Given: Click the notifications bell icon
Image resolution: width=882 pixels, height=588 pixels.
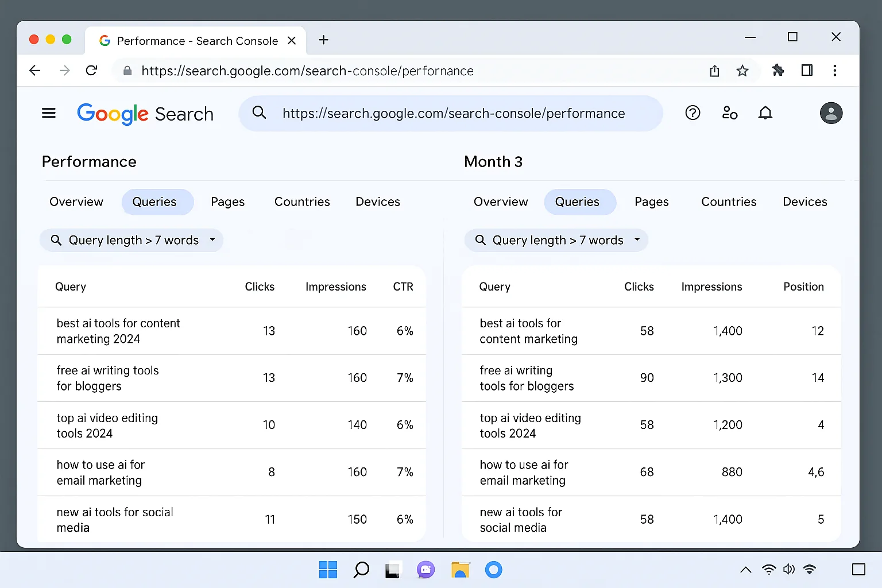Looking at the screenshot, I should pos(765,113).
